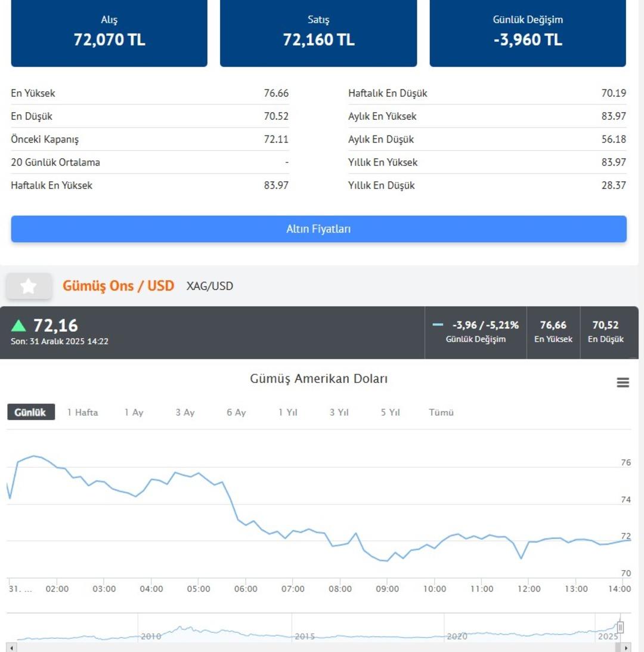
Task: Select the 5 Yıl range option
Action: pos(390,412)
